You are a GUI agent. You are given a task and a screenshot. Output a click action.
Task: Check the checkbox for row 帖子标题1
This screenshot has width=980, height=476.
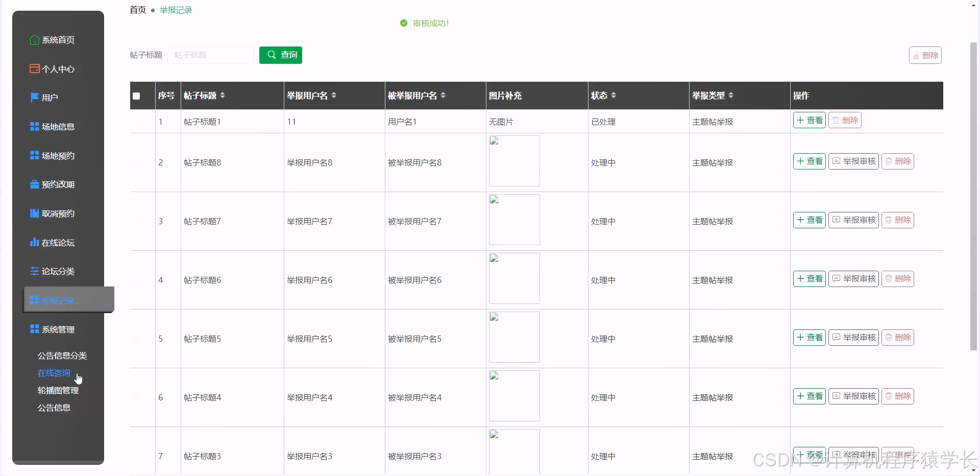click(x=136, y=122)
